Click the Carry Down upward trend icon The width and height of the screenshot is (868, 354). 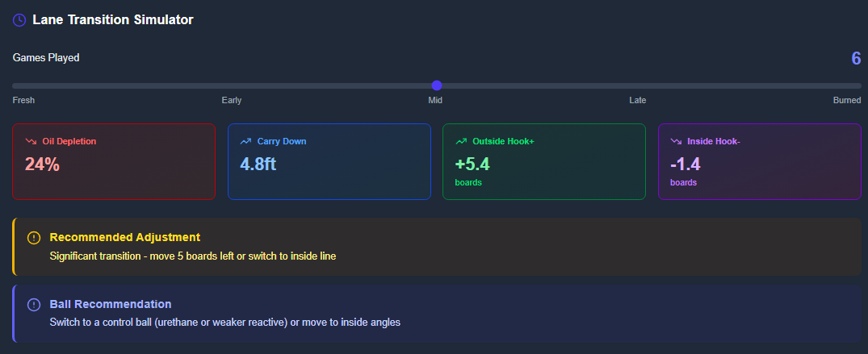[246, 141]
